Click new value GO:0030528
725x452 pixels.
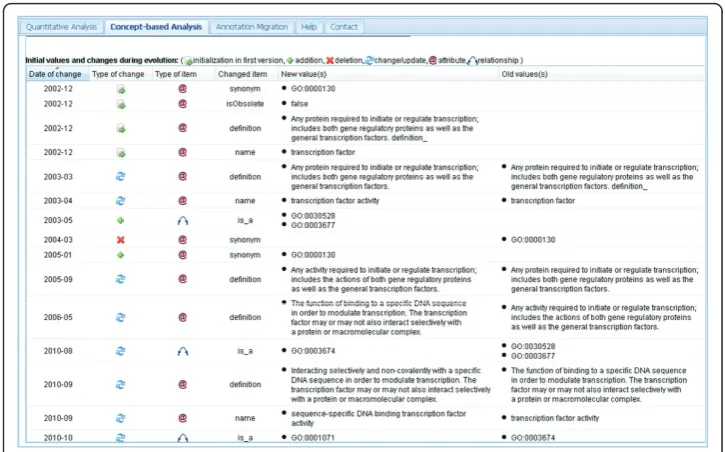click(313, 216)
